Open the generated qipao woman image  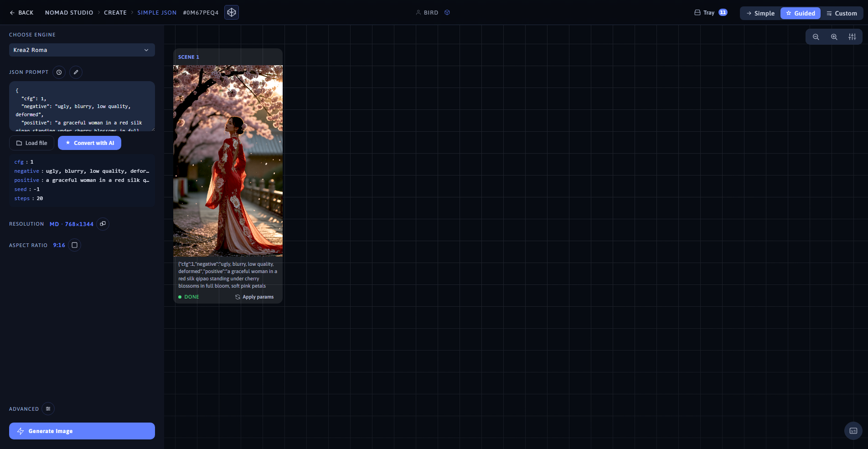pos(228,161)
